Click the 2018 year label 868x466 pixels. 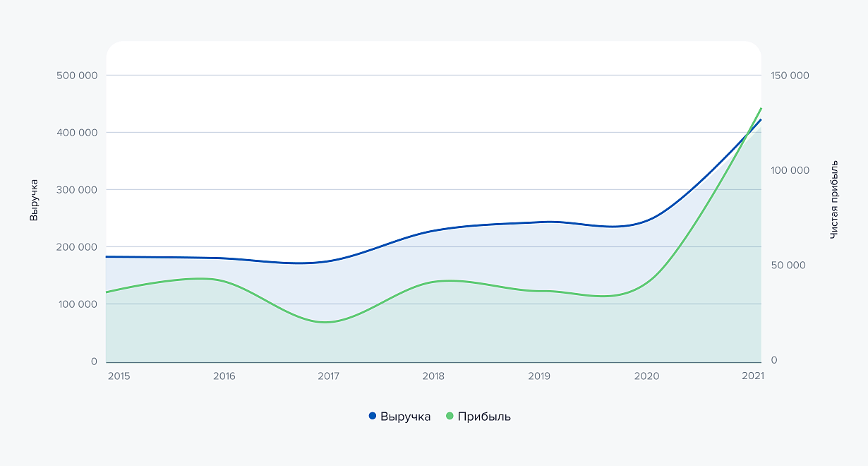coord(433,376)
